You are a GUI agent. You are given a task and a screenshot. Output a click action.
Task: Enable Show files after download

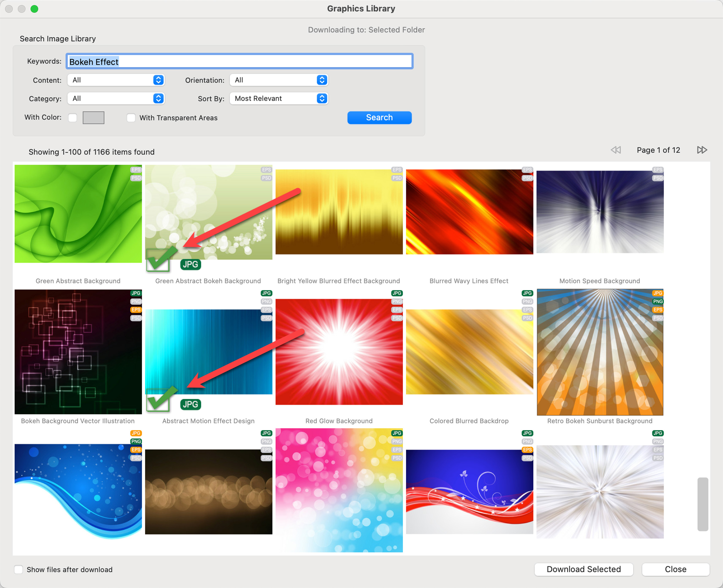click(x=19, y=569)
